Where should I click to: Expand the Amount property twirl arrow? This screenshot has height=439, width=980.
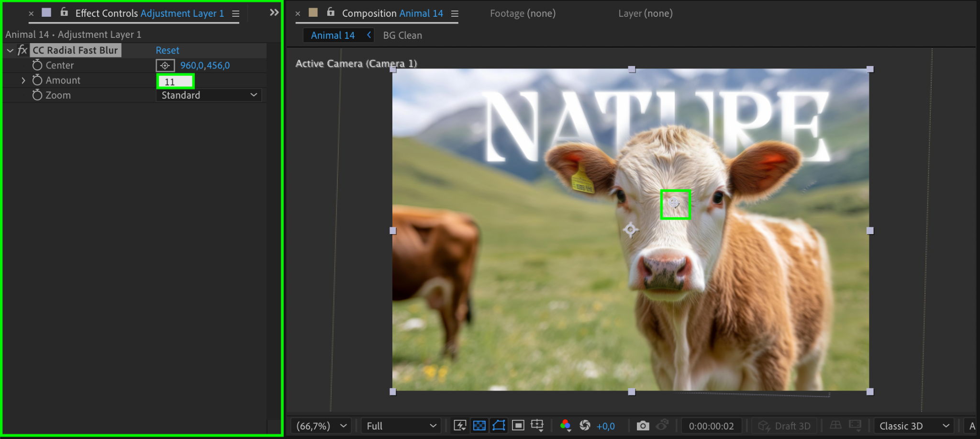23,80
